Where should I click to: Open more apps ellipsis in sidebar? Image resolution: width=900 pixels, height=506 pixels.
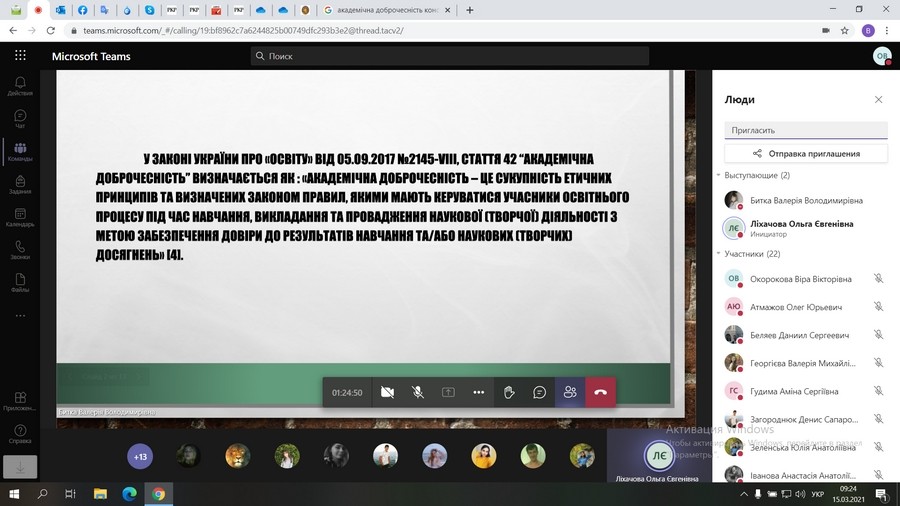pos(20,315)
